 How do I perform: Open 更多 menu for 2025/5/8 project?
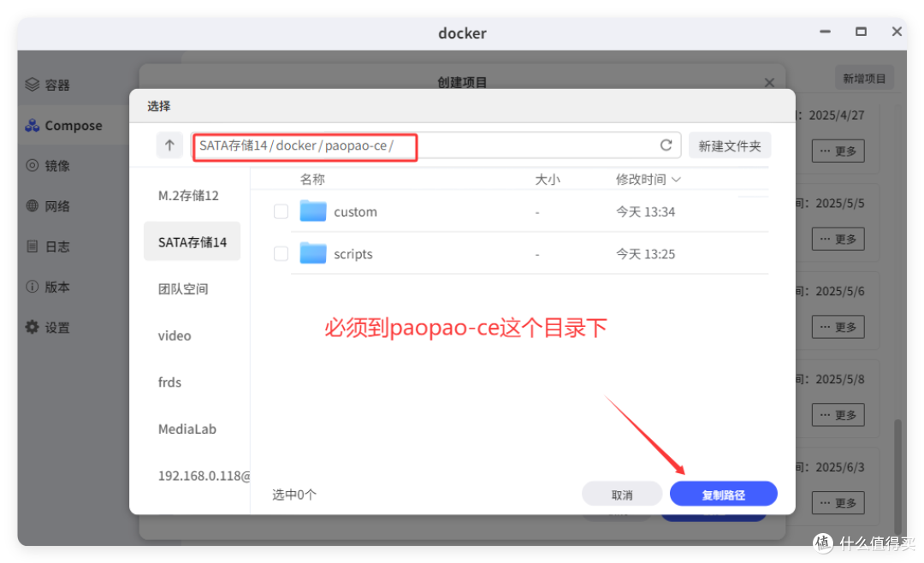[x=838, y=414]
